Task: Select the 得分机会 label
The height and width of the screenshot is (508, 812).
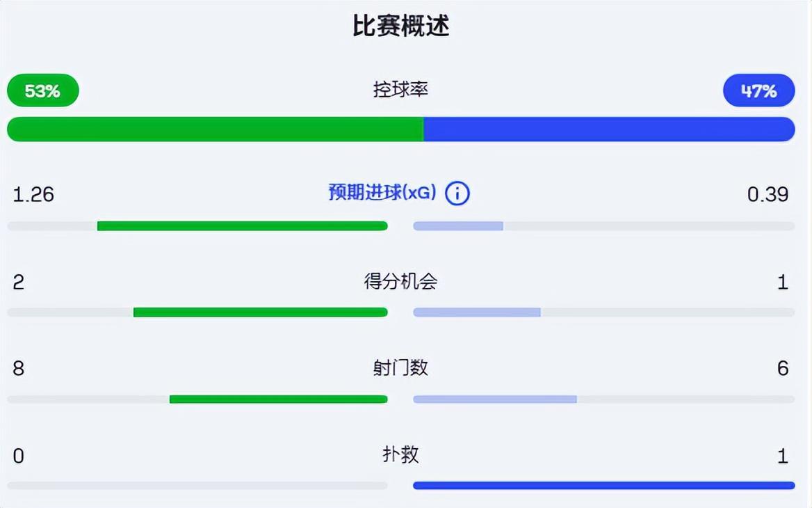Action: click(400, 281)
